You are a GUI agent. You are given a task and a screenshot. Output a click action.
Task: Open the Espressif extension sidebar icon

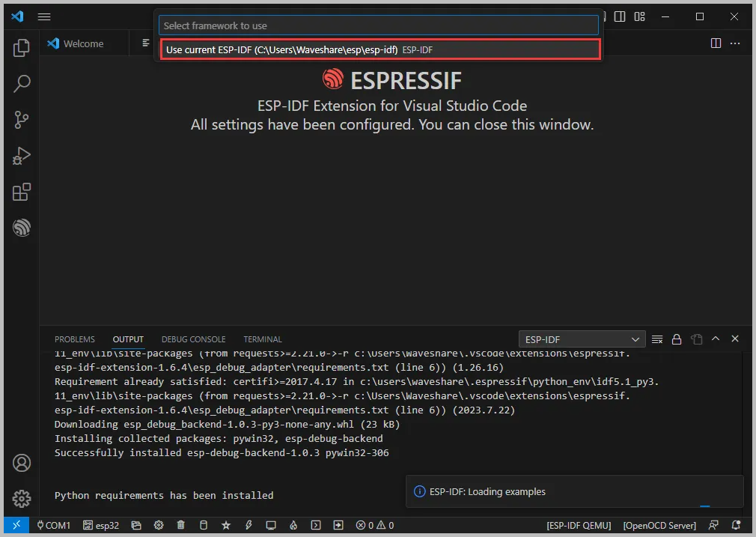coord(21,228)
